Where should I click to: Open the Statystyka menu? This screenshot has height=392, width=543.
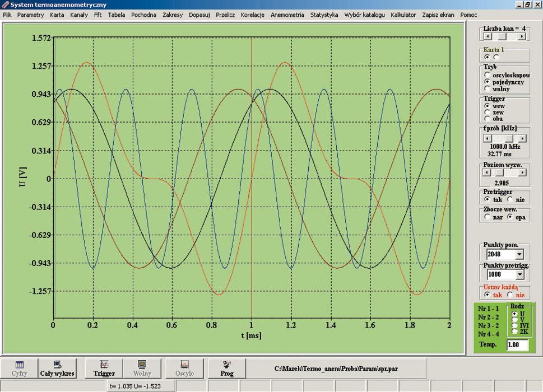324,15
